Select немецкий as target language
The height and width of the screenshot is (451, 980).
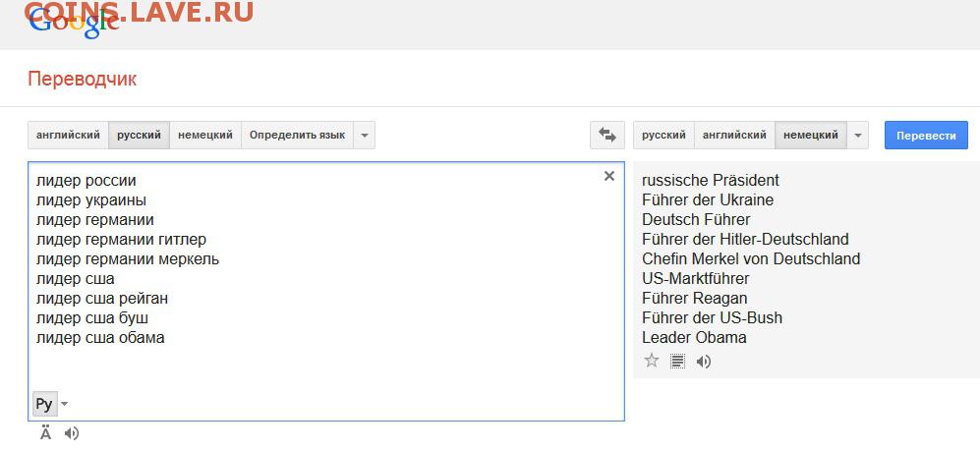811,135
